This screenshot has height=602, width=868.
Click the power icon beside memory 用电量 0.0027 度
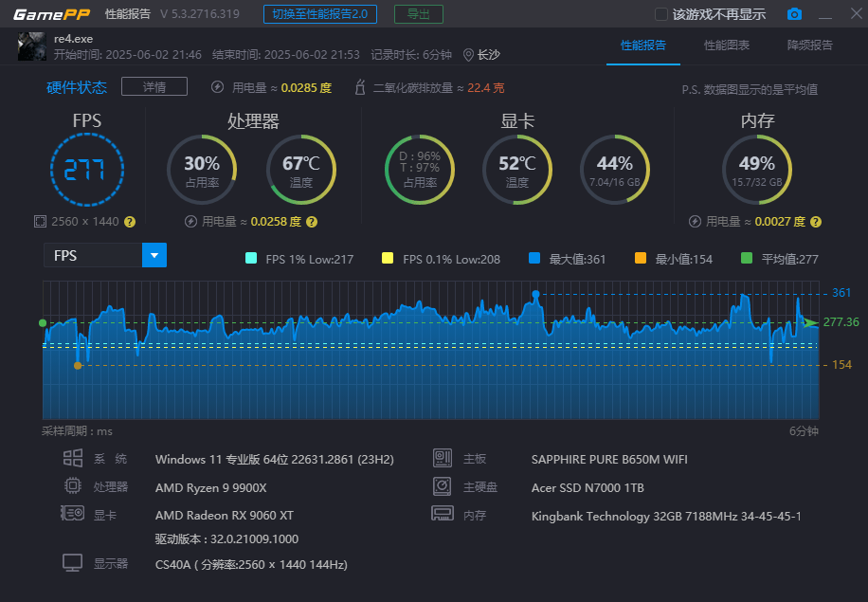(x=695, y=222)
